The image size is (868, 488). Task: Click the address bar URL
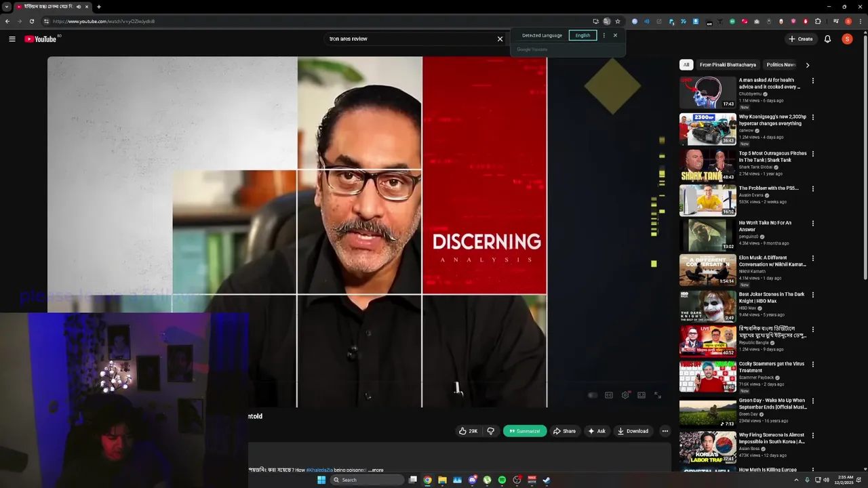103,21
